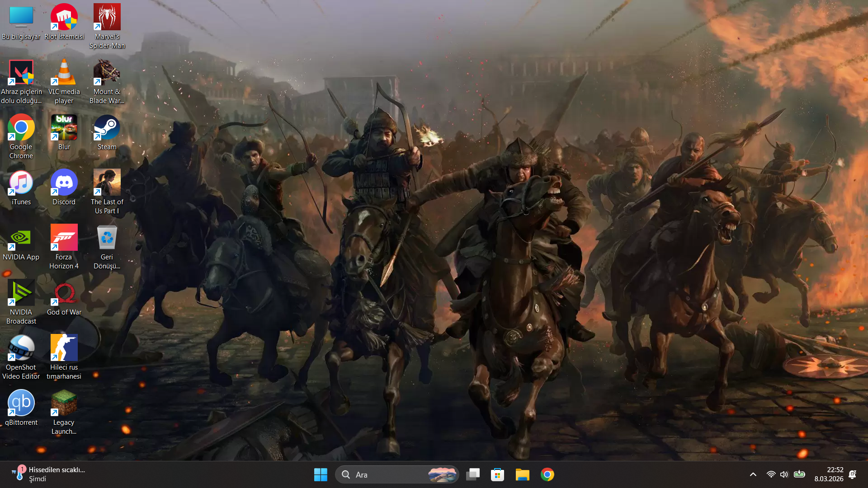Open Task View from taskbar

pyautogui.click(x=473, y=474)
